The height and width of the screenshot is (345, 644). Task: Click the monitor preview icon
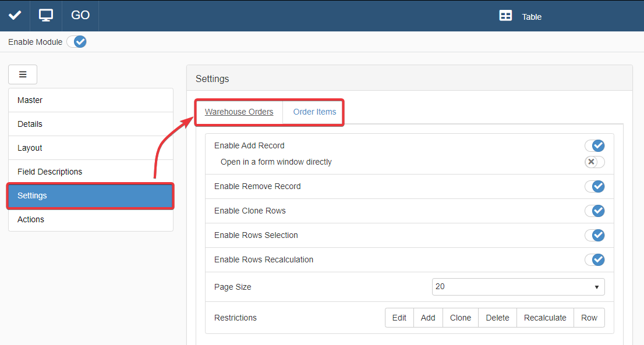(46, 16)
